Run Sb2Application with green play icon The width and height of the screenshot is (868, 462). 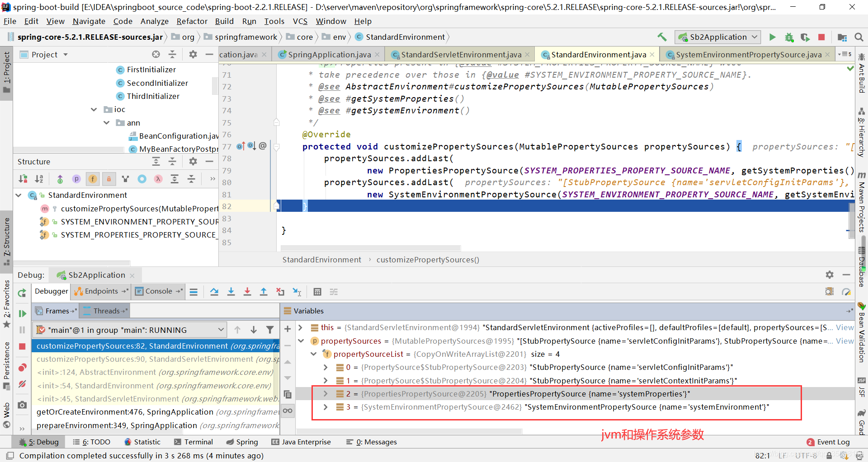(x=773, y=37)
